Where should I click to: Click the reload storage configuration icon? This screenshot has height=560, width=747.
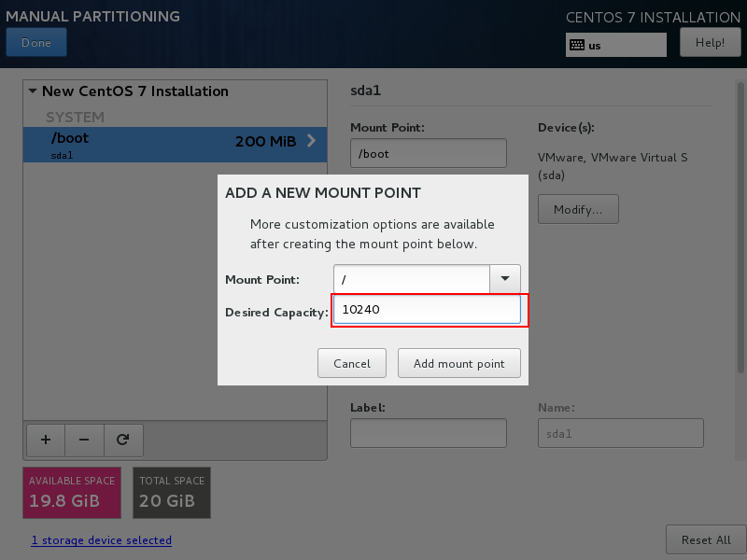[x=122, y=440]
